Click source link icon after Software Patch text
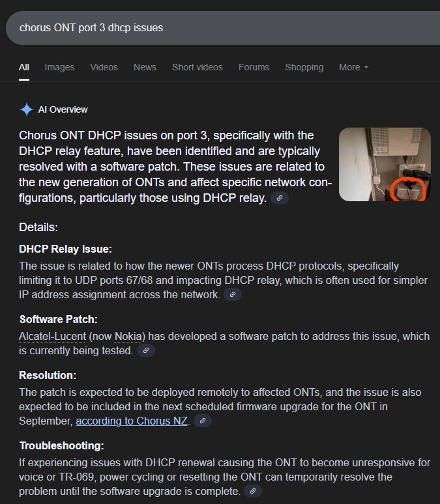This screenshot has width=440, height=504. (x=146, y=350)
